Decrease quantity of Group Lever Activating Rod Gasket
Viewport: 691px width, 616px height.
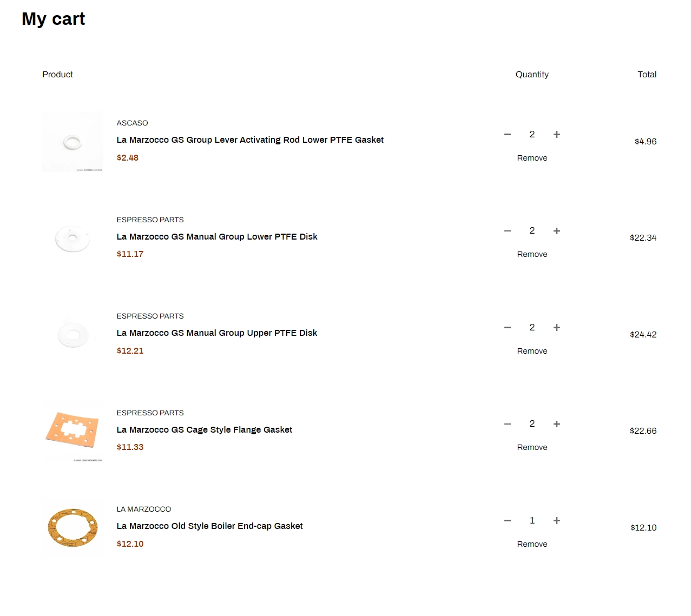coord(508,134)
